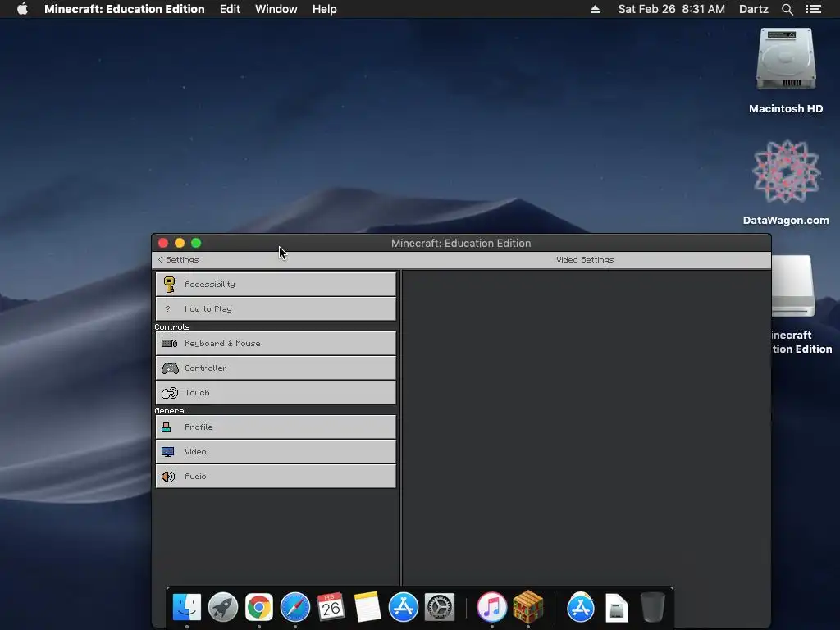
Task: Open the Notification Center list icon
Action: [813, 9]
